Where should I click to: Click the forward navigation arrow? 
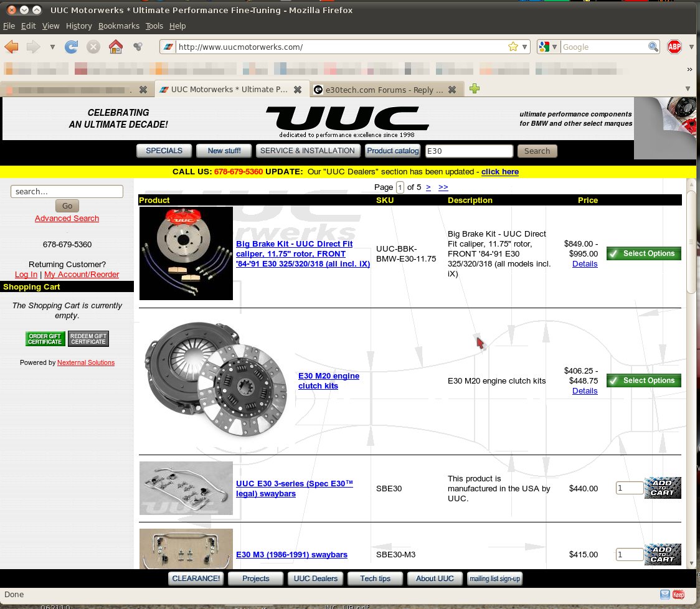[x=34, y=47]
